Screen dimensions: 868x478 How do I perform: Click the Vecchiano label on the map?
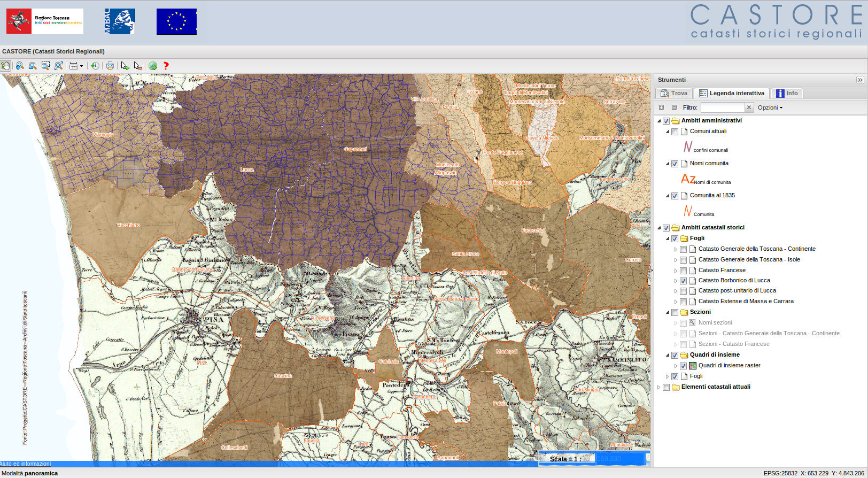(128, 225)
